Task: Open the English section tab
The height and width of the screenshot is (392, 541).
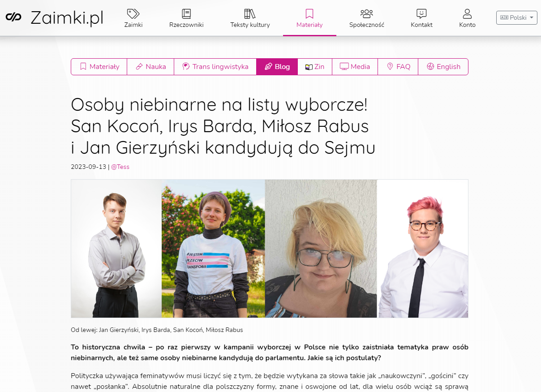Action: click(x=443, y=67)
